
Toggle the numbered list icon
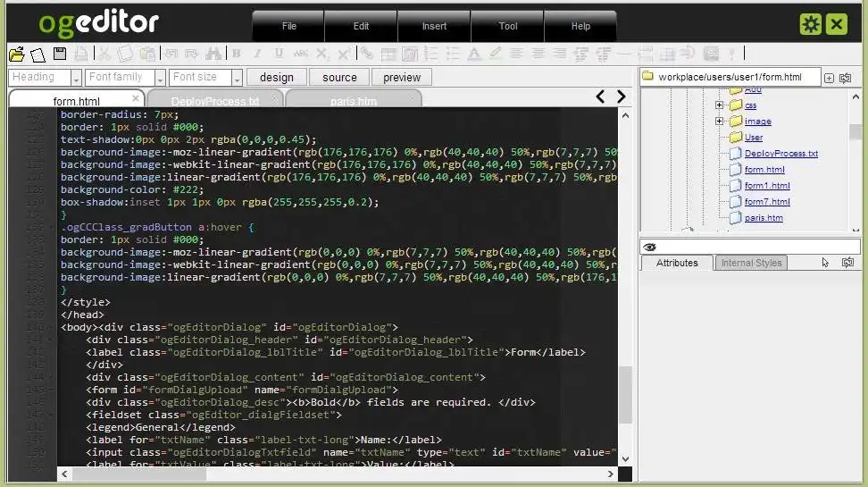430,54
